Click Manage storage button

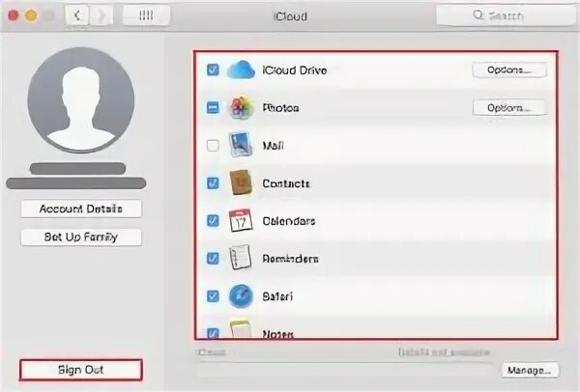point(530,370)
